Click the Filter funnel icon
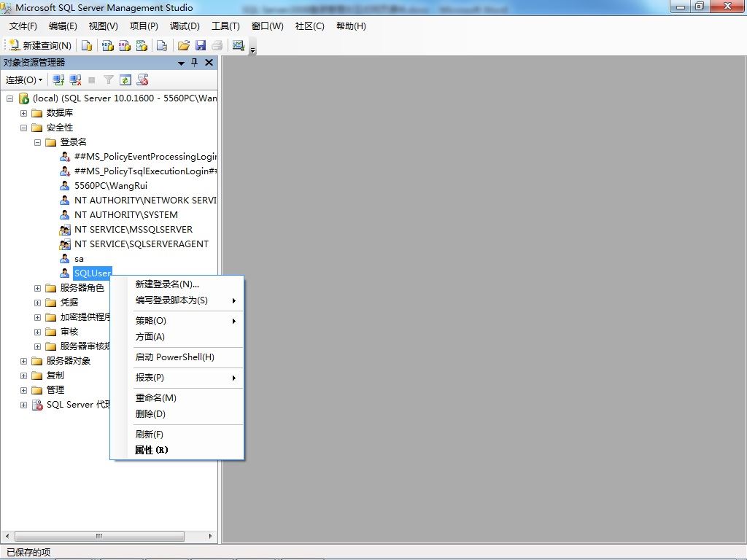The image size is (747, 560). pos(109,80)
